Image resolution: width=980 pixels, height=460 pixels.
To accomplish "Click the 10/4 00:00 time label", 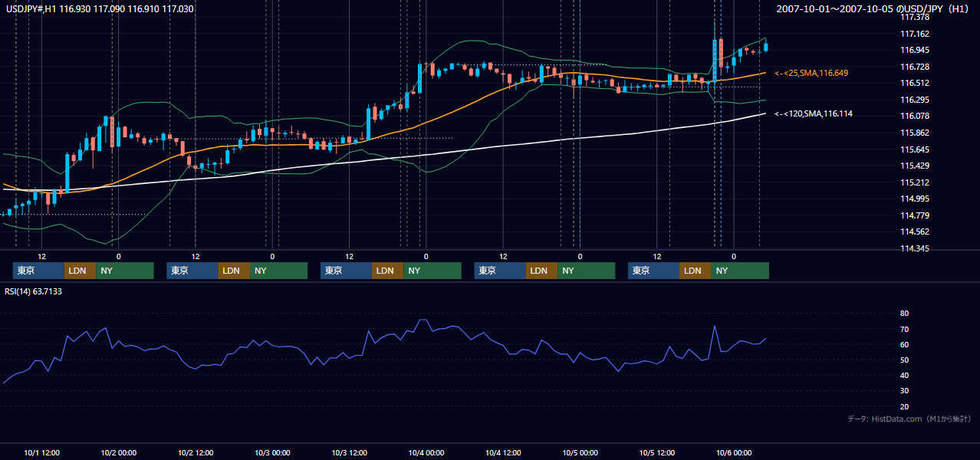I will click(426, 452).
